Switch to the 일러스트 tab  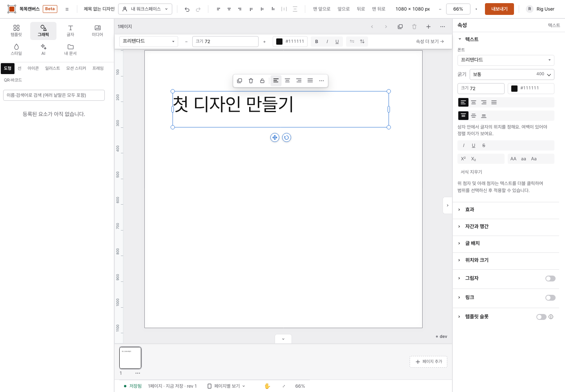tap(53, 68)
